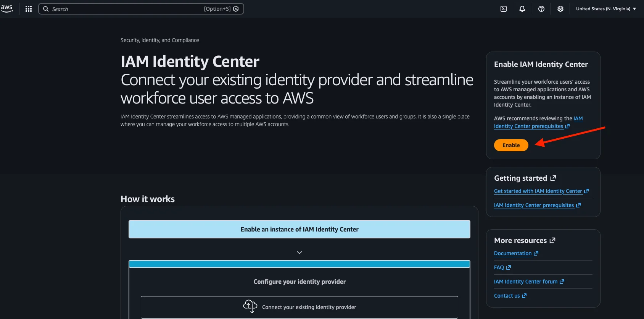The image size is (644, 319).
Task: Click the Security, Identity, and Compliance breadcrumb text
Action: tap(159, 40)
